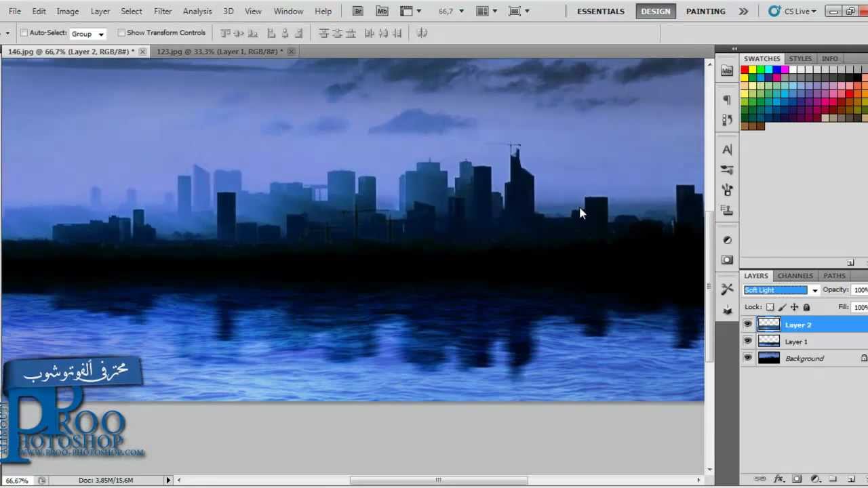
Task: Pick the red swatch in Swatches panel
Action: (745, 70)
